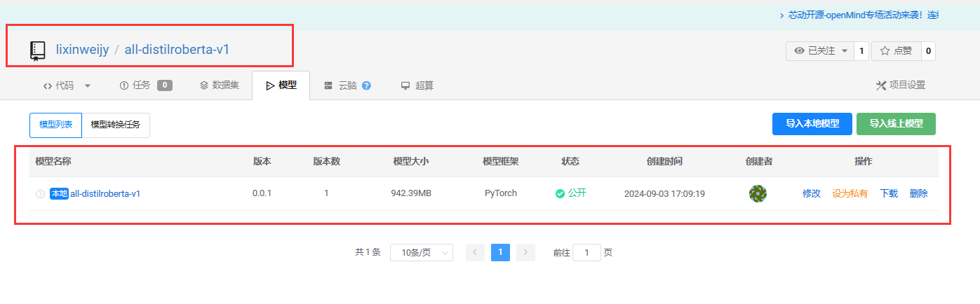
Task: Open the 任务 tab
Action: [x=135, y=85]
